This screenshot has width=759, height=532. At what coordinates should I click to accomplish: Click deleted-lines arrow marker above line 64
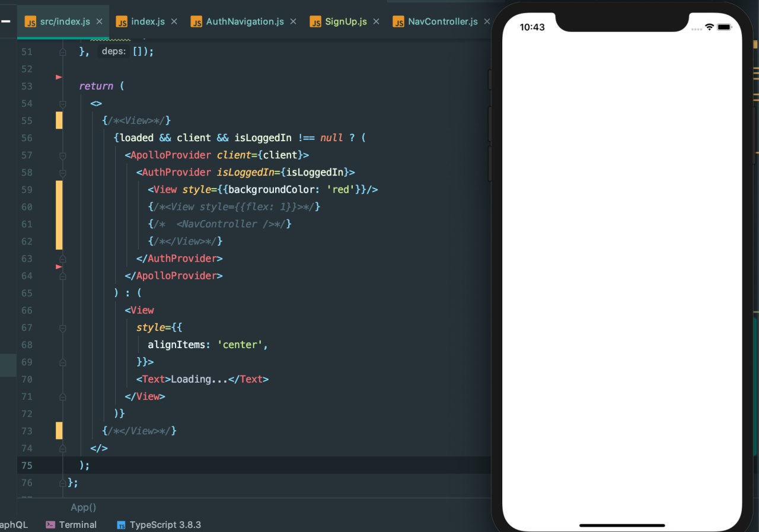pyautogui.click(x=59, y=267)
